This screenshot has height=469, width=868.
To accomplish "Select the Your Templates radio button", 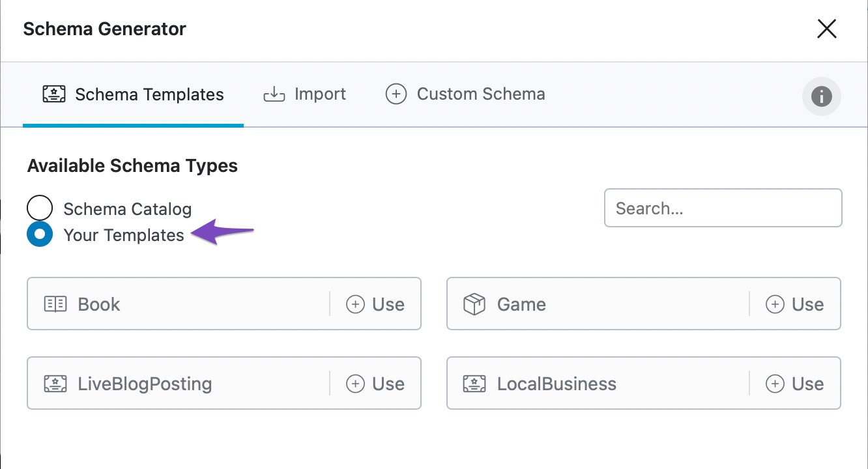I will (40, 234).
